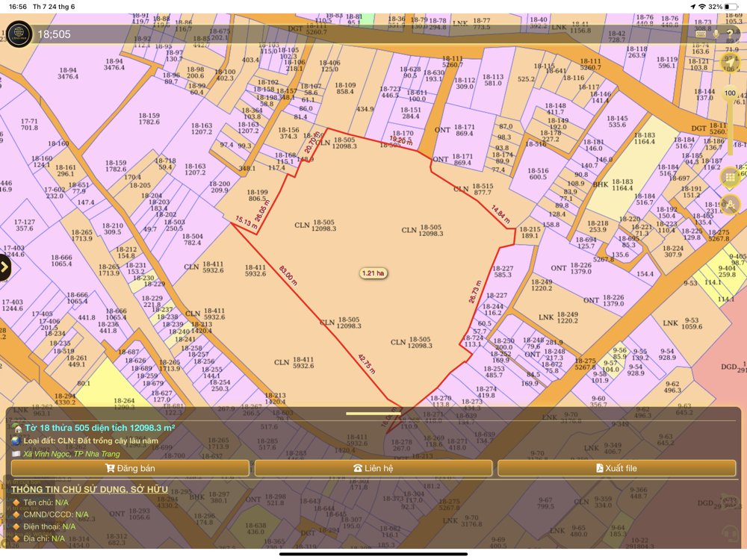Tap the 26.05 m boundary length label

[x=262, y=211]
